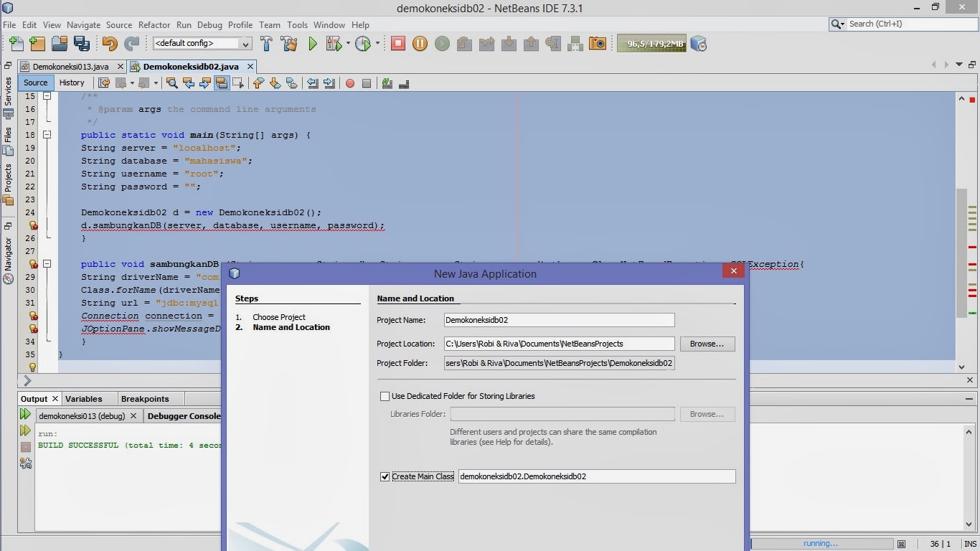Click the Comment lines icon in editor toolbar
The image size is (980, 551).
click(387, 83)
